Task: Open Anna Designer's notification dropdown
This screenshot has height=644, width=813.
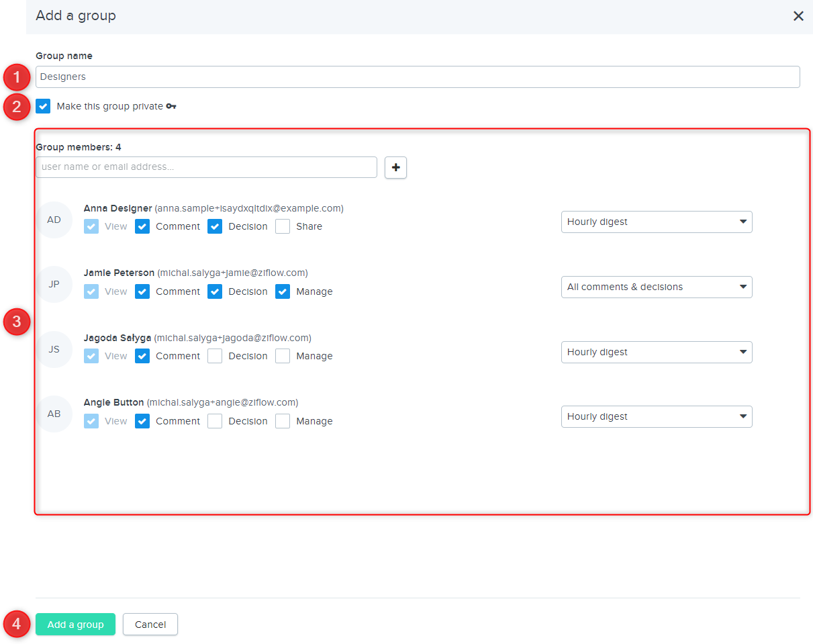Action: 657,222
